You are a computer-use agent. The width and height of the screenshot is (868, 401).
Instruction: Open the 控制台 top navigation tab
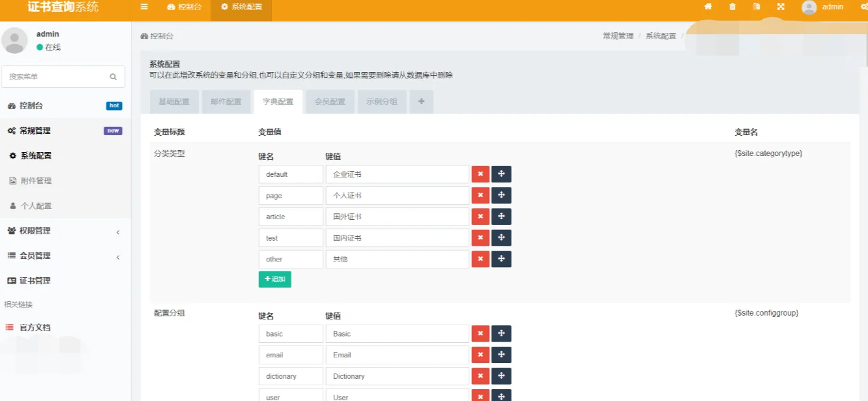pos(184,7)
